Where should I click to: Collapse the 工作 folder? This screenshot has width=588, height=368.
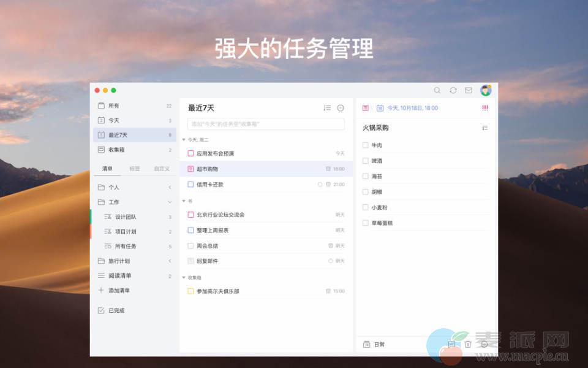tap(170, 202)
